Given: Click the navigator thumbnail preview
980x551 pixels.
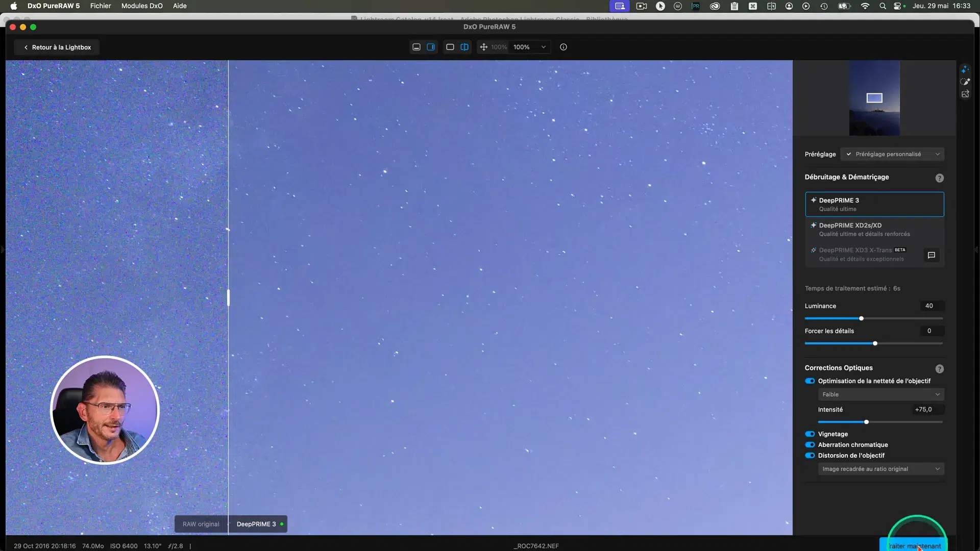Looking at the screenshot, I should (x=874, y=98).
